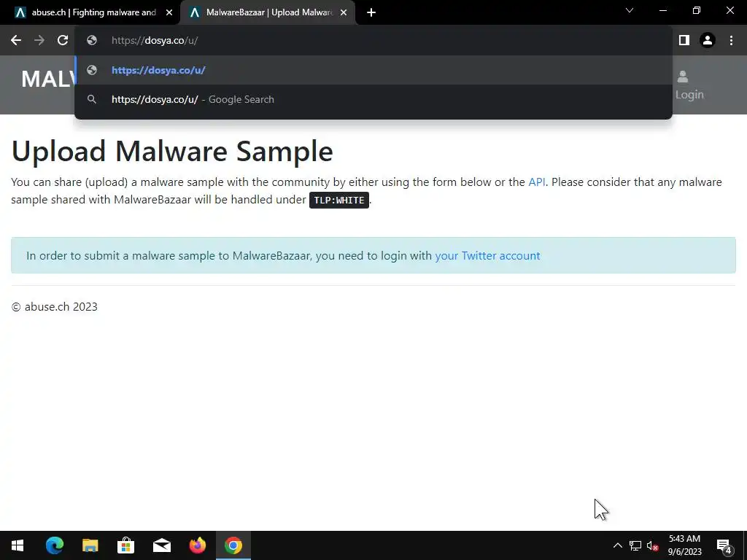Screen dimensions: 747x560
Task: Open the notification center icon
Action: click(x=724, y=545)
